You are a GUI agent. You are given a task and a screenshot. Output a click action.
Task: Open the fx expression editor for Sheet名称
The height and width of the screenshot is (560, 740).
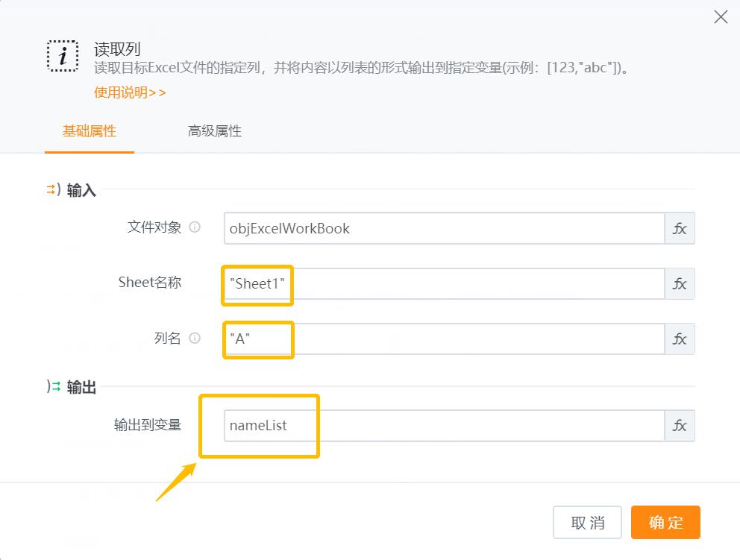click(680, 283)
